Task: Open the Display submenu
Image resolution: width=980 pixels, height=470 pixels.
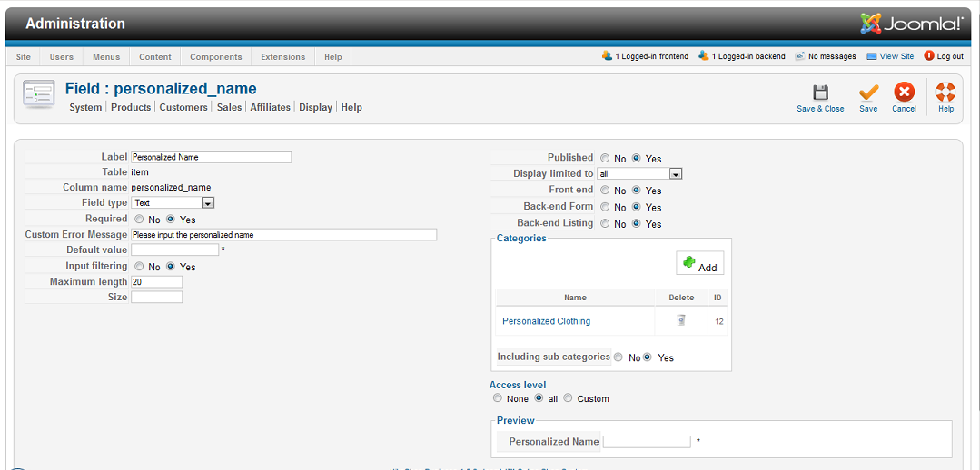Action: click(315, 107)
